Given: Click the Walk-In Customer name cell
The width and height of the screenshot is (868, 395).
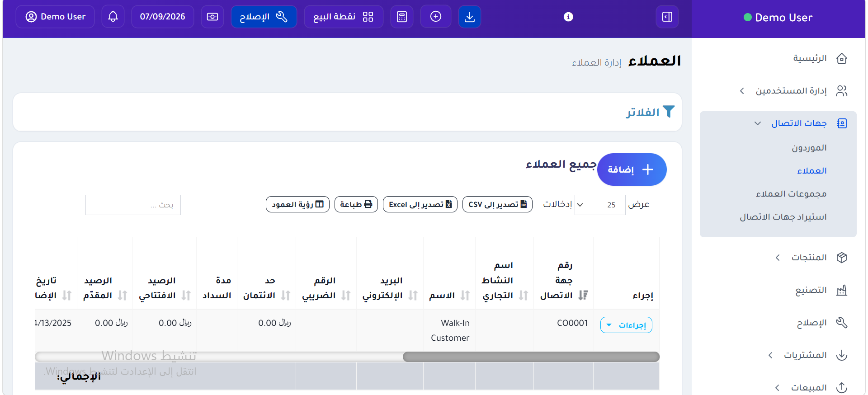Looking at the screenshot, I should (x=450, y=330).
